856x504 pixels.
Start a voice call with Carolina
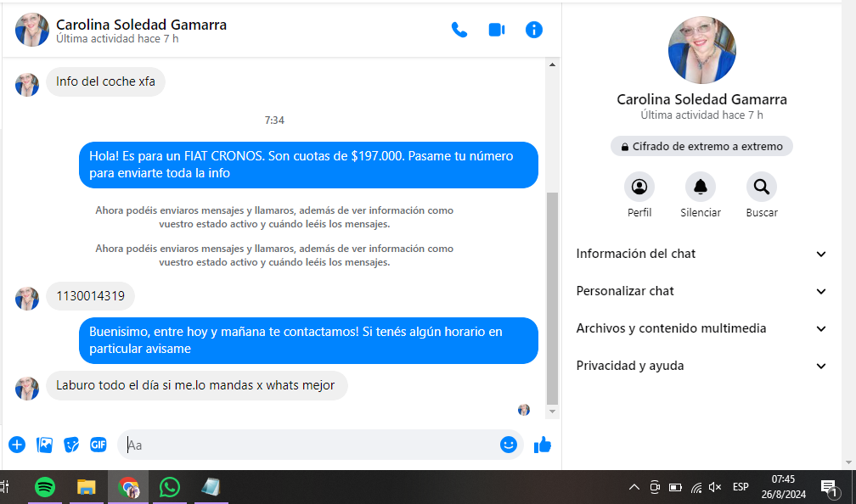click(x=459, y=30)
